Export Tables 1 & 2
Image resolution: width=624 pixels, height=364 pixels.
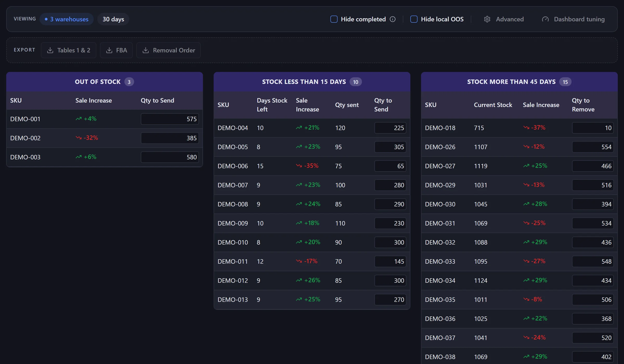[69, 50]
